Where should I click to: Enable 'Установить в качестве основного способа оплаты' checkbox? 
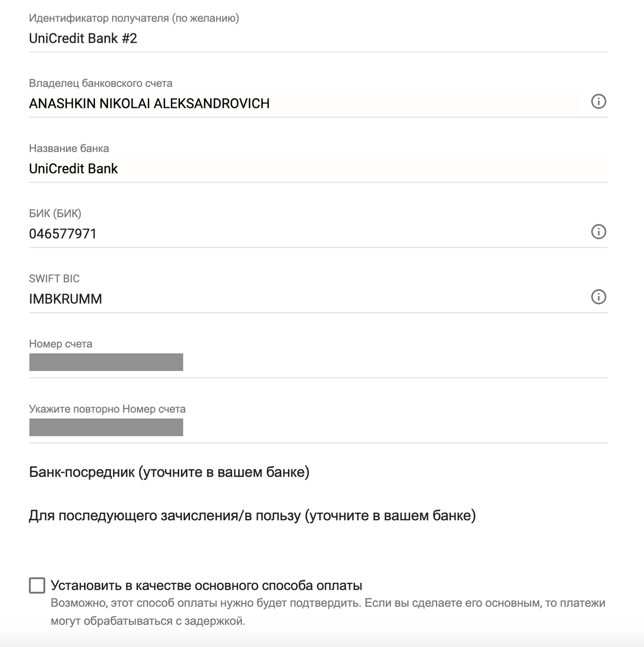[x=37, y=586]
